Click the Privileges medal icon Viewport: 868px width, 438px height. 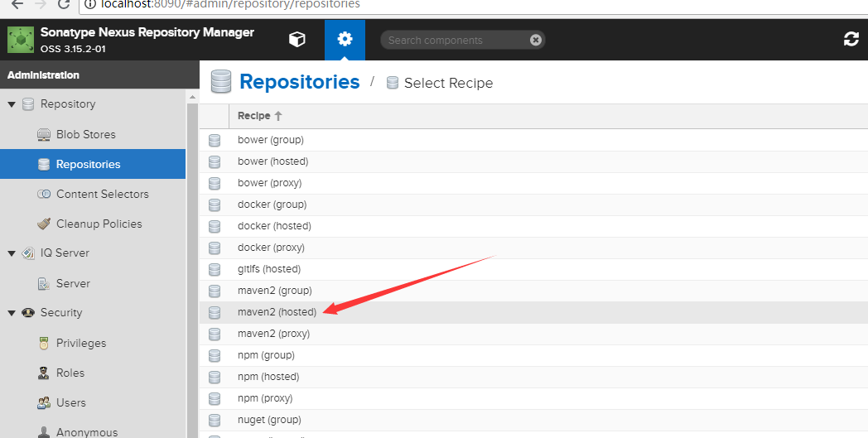pos(44,344)
